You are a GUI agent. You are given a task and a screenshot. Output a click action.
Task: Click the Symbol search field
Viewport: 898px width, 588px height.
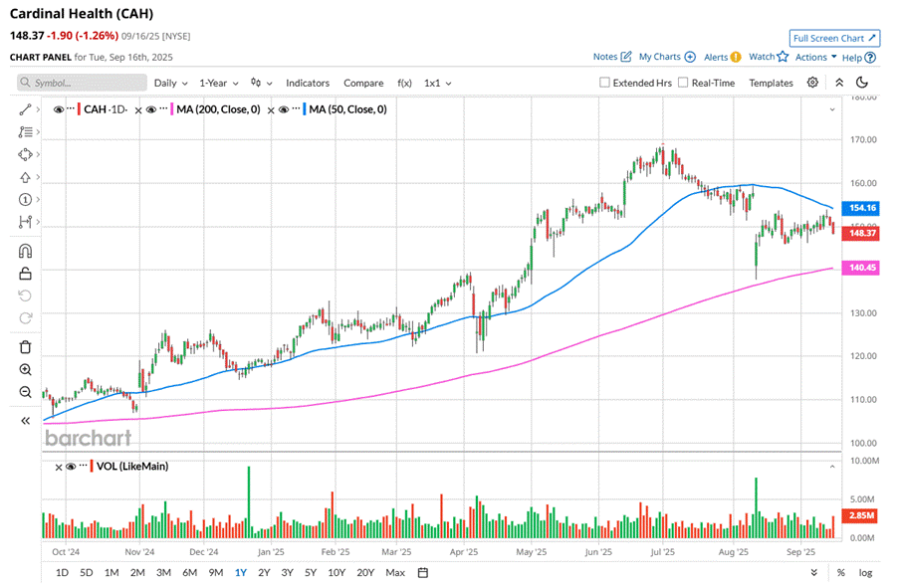pos(82,83)
